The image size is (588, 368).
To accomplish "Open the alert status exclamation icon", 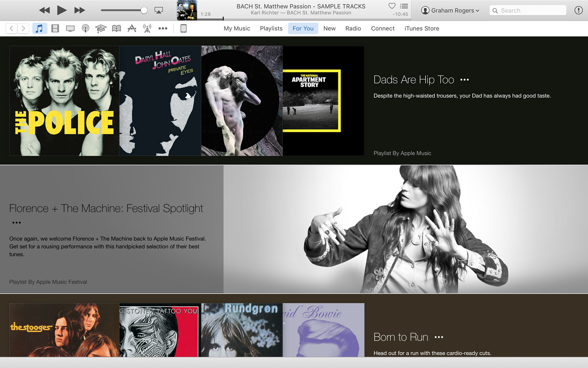I will tap(578, 10).
